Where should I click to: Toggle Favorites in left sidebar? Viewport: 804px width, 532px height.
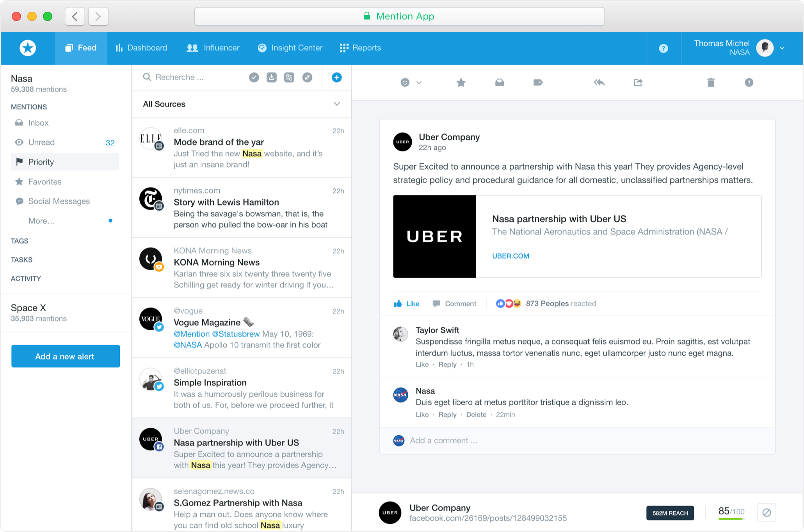click(x=45, y=181)
